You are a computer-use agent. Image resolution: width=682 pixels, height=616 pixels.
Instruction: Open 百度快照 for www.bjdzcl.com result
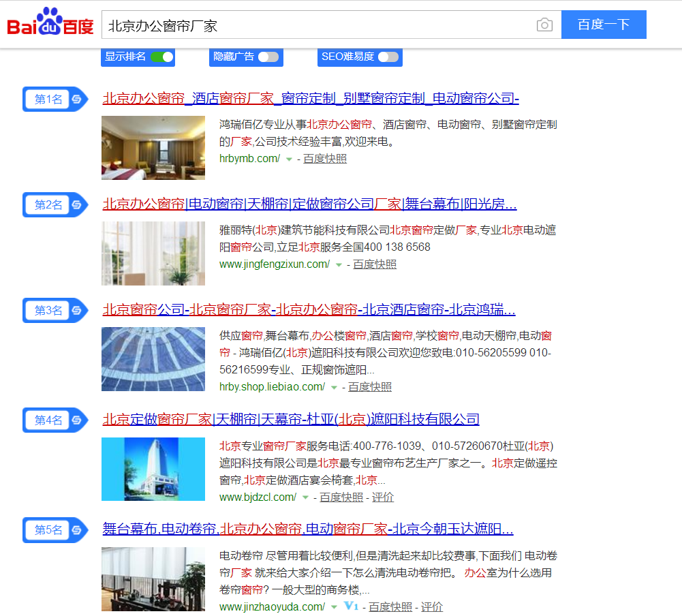click(341, 497)
